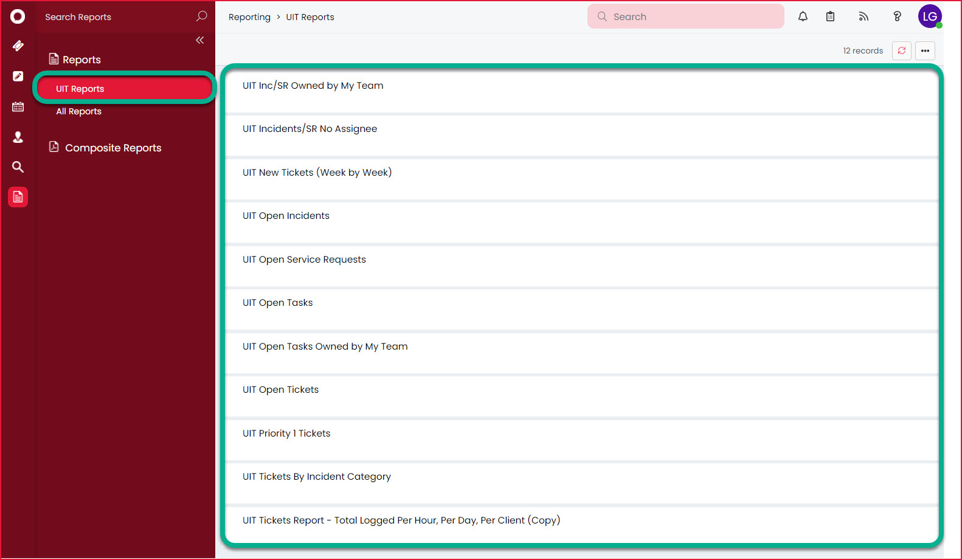Refresh the report list
962x560 pixels.
point(902,50)
